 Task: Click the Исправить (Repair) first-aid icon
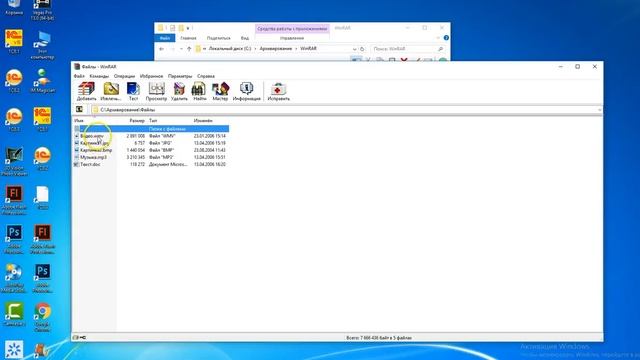tap(278, 91)
